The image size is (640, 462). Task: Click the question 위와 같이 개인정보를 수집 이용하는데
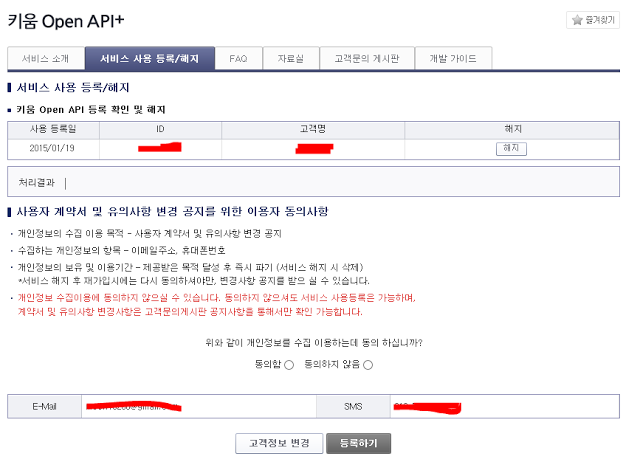coord(314,342)
